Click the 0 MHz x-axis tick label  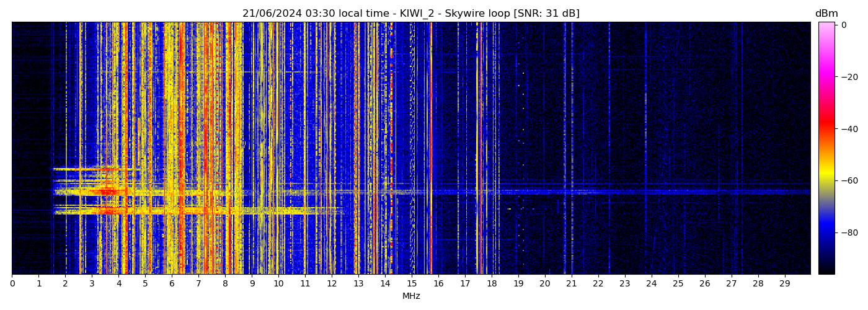pos(12,284)
